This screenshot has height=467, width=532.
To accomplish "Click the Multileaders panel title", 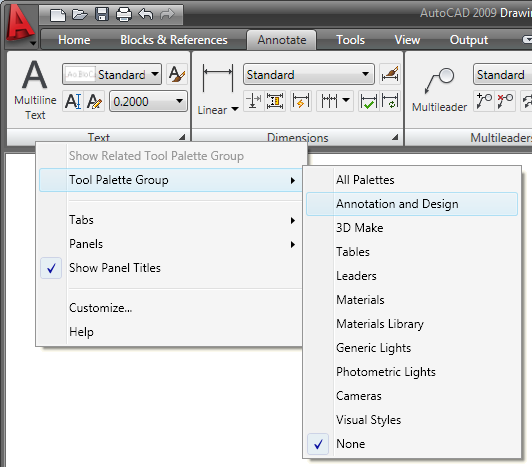I will 501,137.
